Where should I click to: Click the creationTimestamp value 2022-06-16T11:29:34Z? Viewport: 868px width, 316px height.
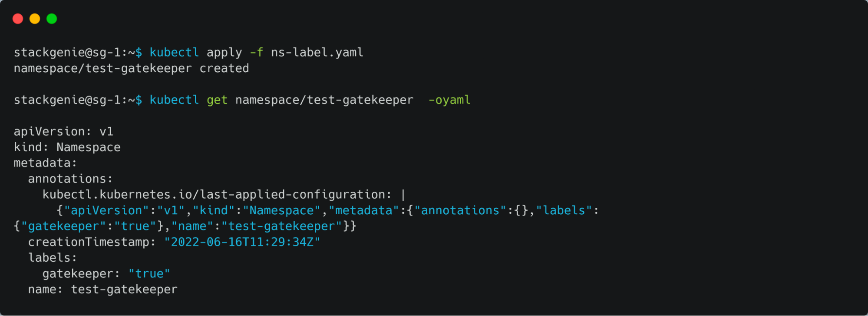tap(242, 242)
